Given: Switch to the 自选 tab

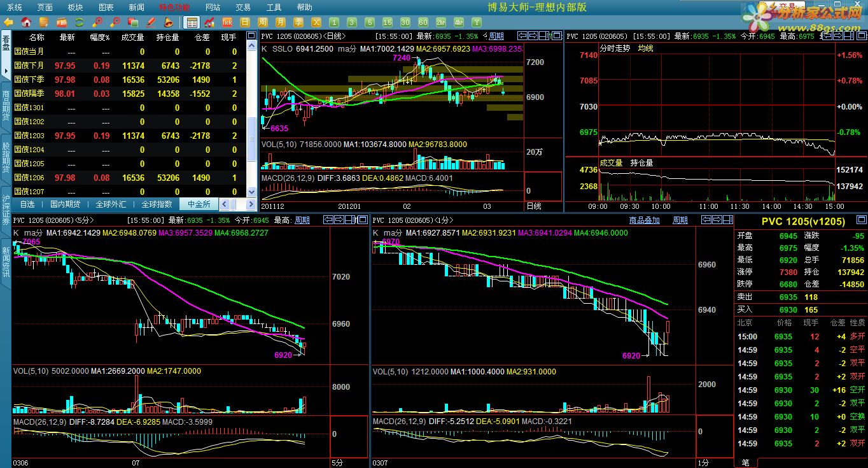Looking at the screenshot, I should [27, 204].
